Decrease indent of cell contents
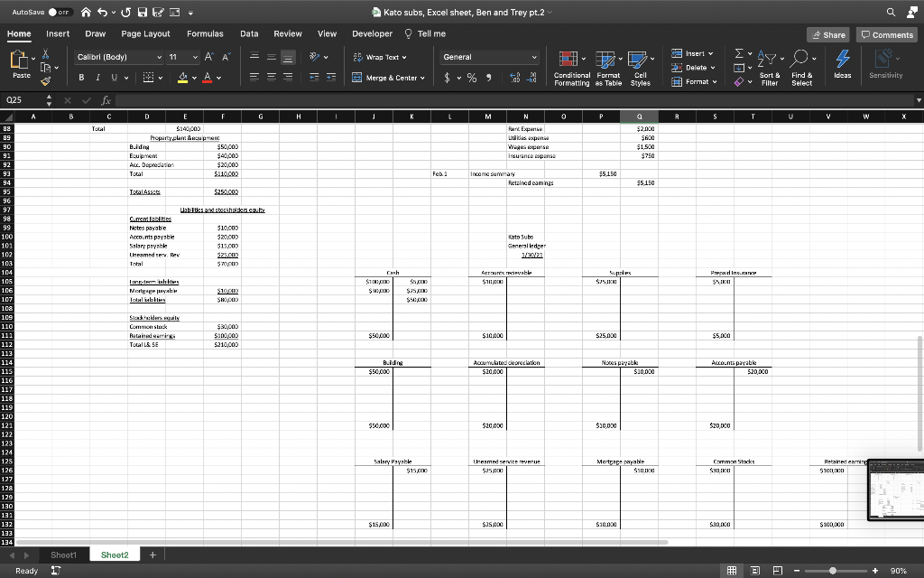 pyautogui.click(x=315, y=78)
